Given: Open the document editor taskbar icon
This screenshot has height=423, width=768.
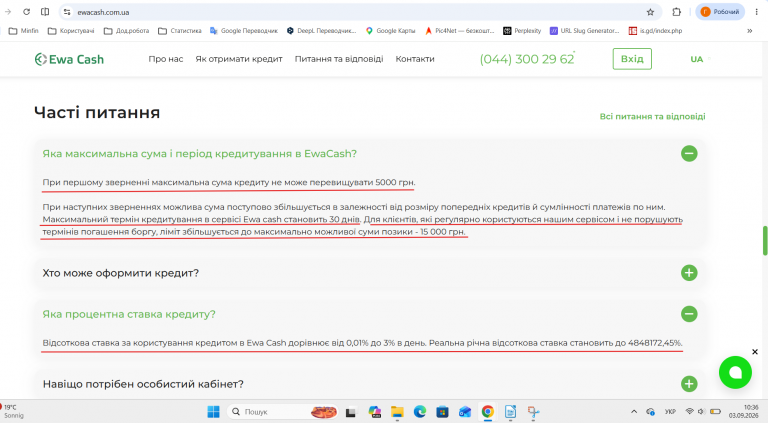Looking at the screenshot, I should click(510, 412).
